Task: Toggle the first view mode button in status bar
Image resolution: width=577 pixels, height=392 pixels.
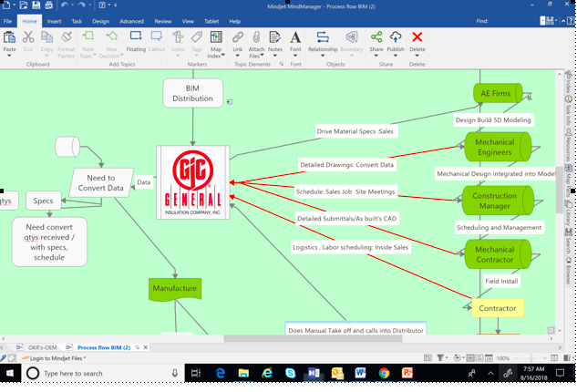Action: (470, 357)
